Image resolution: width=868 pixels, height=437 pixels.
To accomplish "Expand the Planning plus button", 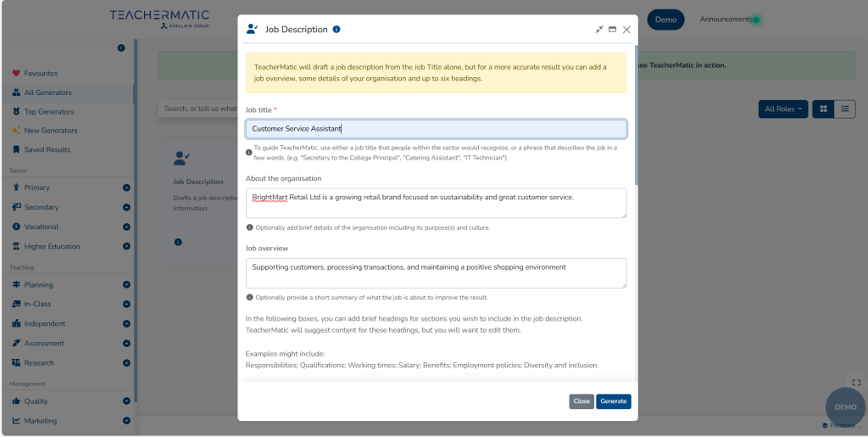I will click(126, 285).
